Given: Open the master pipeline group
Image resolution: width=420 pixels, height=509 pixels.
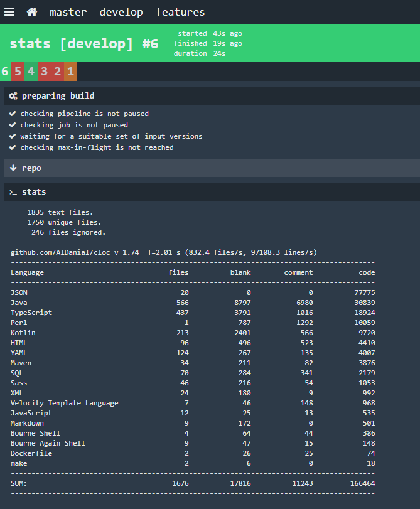Looking at the screenshot, I should pos(68,12).
